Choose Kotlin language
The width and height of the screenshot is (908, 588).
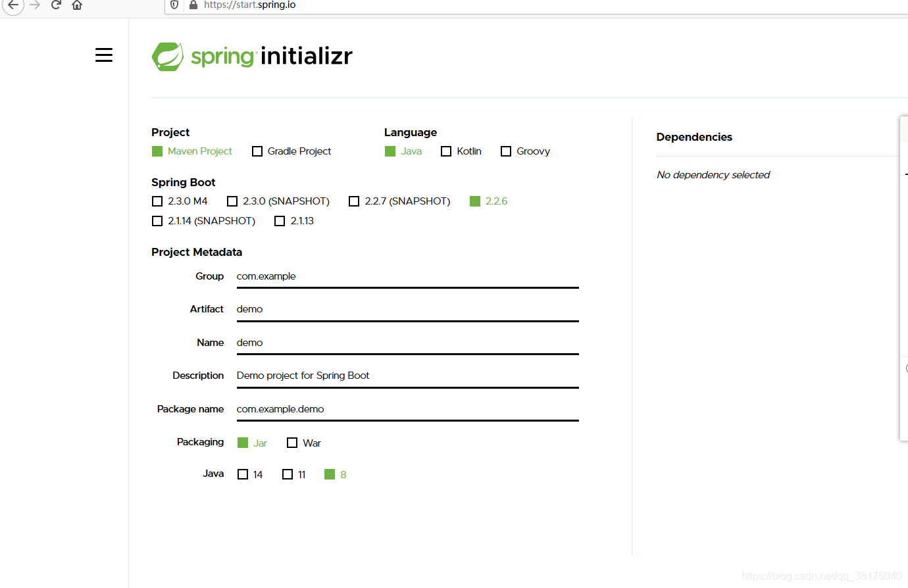tap(461, 151)
